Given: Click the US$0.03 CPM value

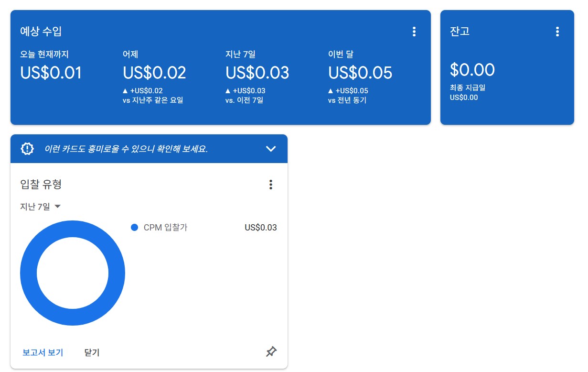Looking at the screenshot, I should point(261,228).
